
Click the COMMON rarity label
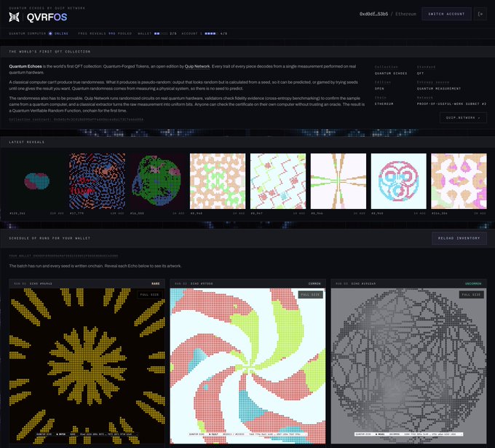[314, 283]
